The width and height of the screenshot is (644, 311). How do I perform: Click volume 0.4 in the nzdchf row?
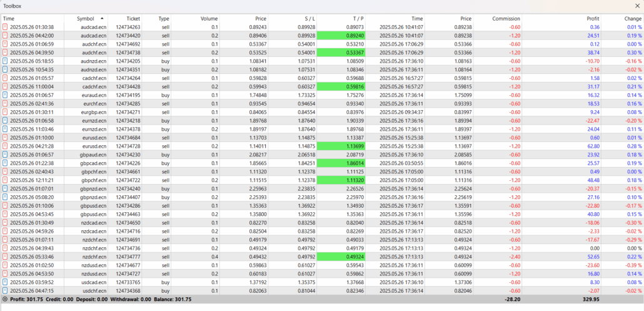point(215,257)
